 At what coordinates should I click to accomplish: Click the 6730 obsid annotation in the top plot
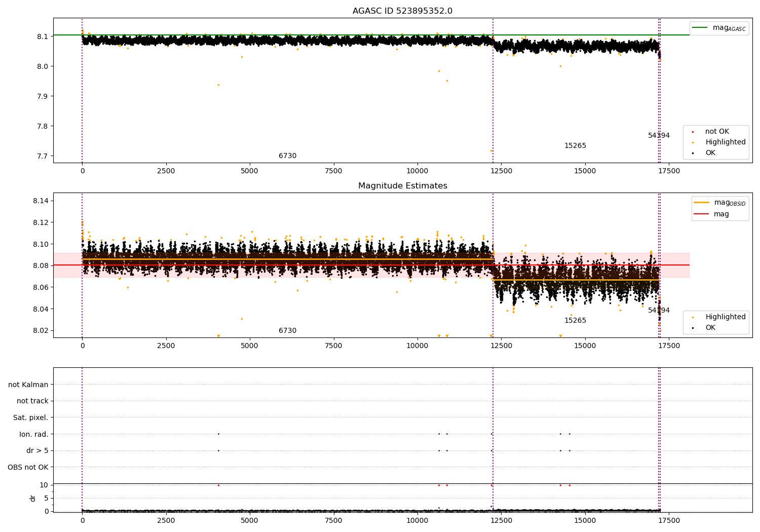tap(287, 156)
